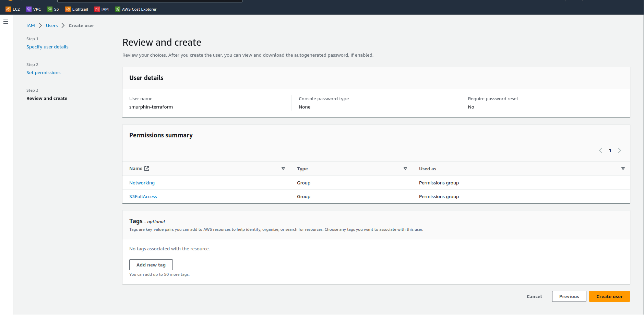The height and width of the screenshot is (318, 644).
Task: Sort permissions by Type column arrow
Action: click(x=405, y=169)
